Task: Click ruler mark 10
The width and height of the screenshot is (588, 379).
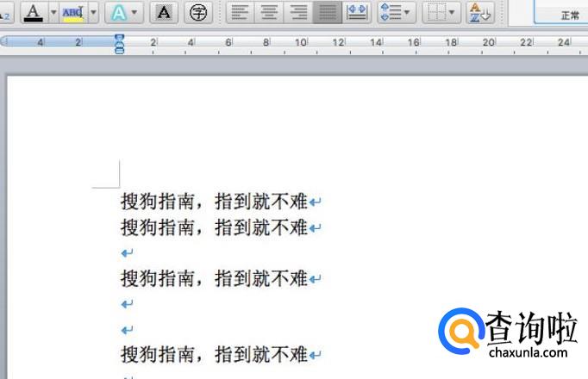Action: click(x=301, y=42)
